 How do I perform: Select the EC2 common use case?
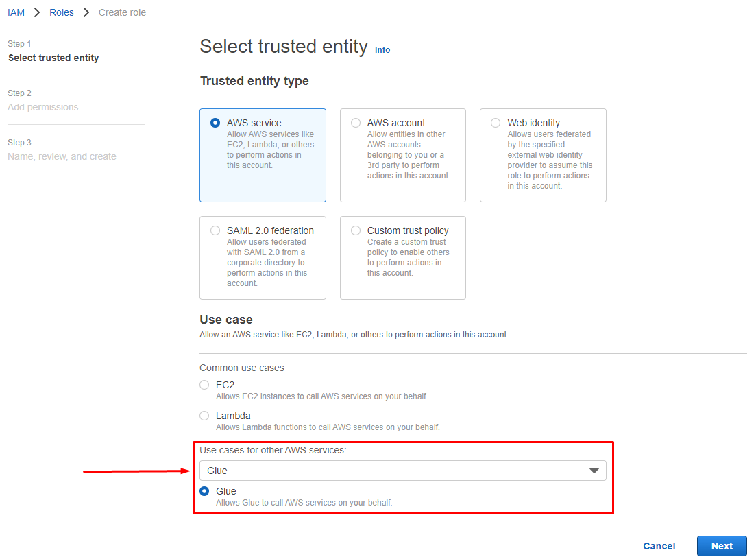(204, 385)
